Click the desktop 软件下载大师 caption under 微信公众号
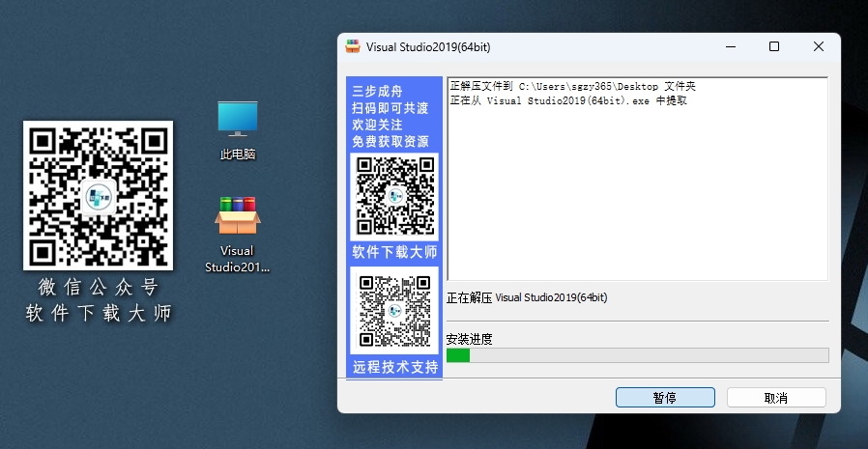The image size is (868, 449). [x=98, y=314]
